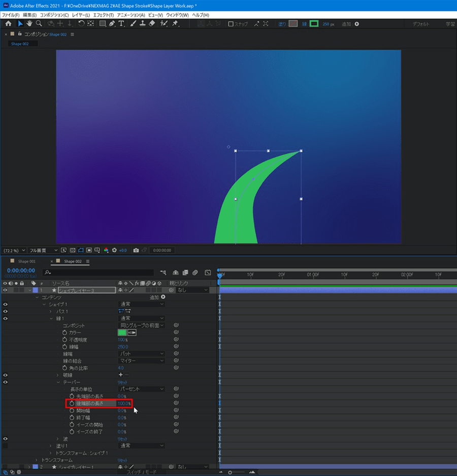This screenshot has height=476, width=457.
Task: Click リセット link beside テーパー
Action: (x=122, y=382)
